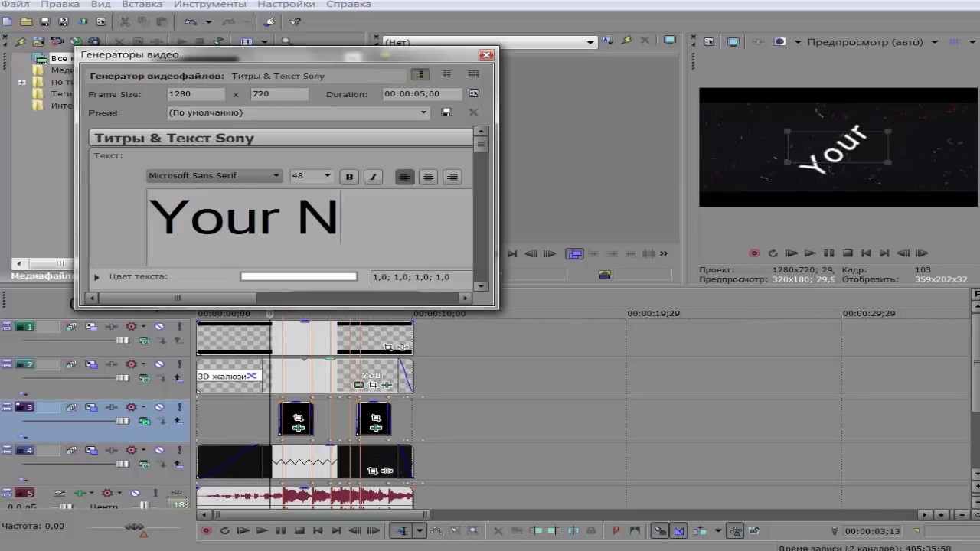The width and height of the screenshot is (980, 551).
Task: Click the Overlays grid icon in Video Preview
Action: click(x=955, y=42)
